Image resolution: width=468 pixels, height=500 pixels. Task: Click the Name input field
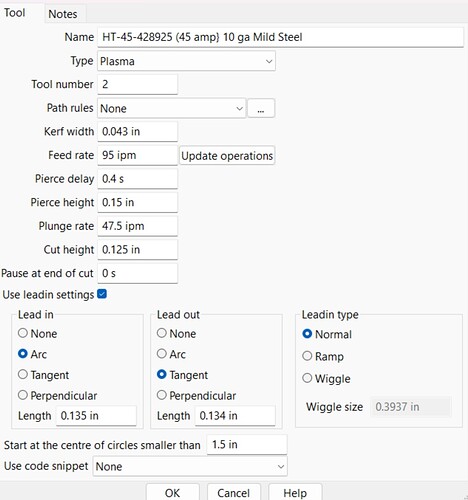(x=280, y=37)
